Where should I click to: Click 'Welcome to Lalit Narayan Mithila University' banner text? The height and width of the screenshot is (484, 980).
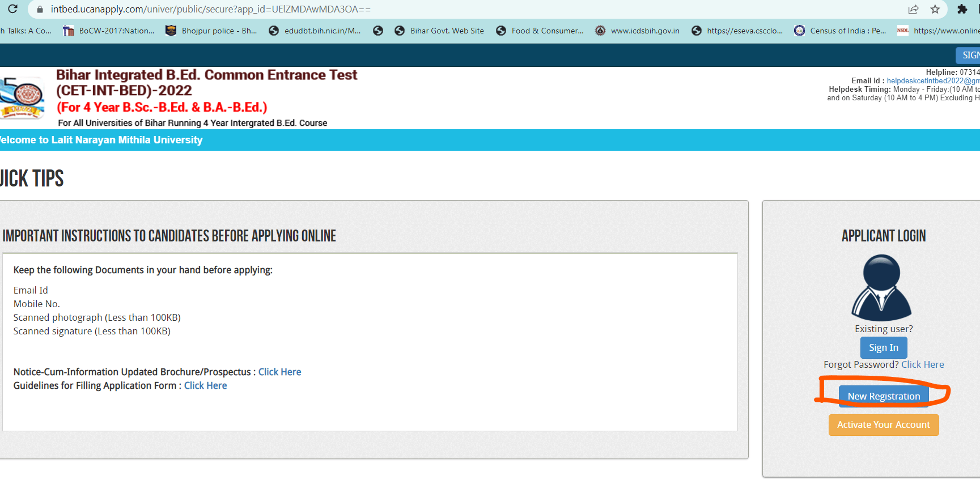(101, 140)
